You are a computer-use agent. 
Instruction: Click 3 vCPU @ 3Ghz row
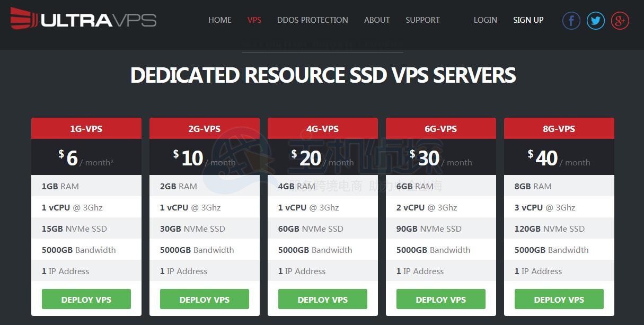click(x=559, y=207)
